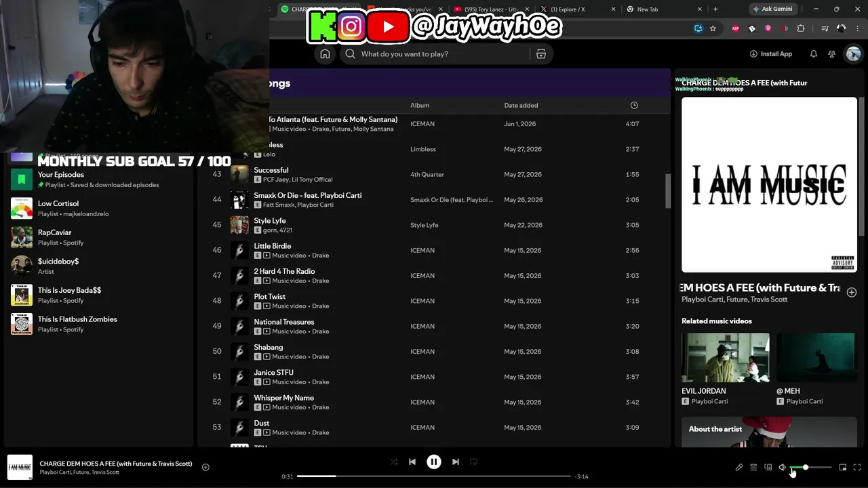Bookmark this page with the star icon
Image resolution: width=868 pixels, height=488 pixels.
713,28
